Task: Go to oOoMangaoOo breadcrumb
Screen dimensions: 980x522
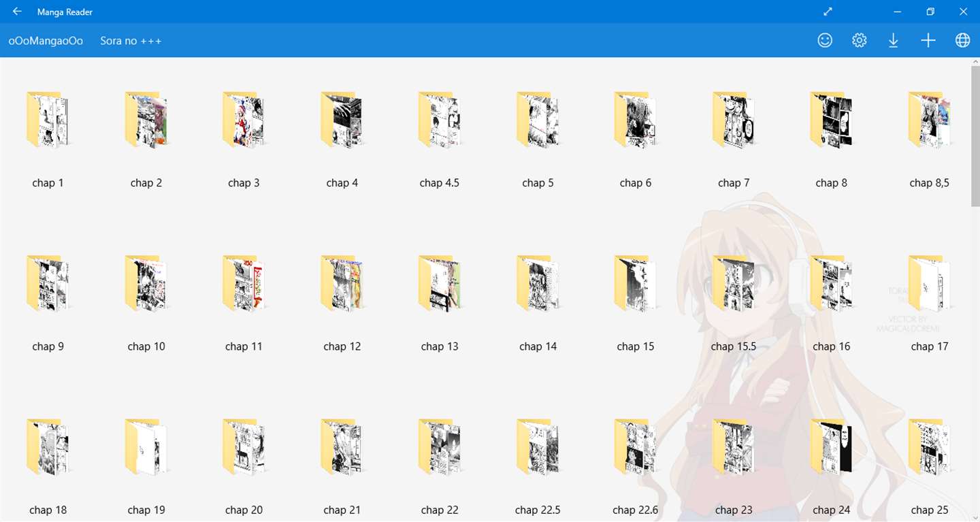Action: coord(46,41)
